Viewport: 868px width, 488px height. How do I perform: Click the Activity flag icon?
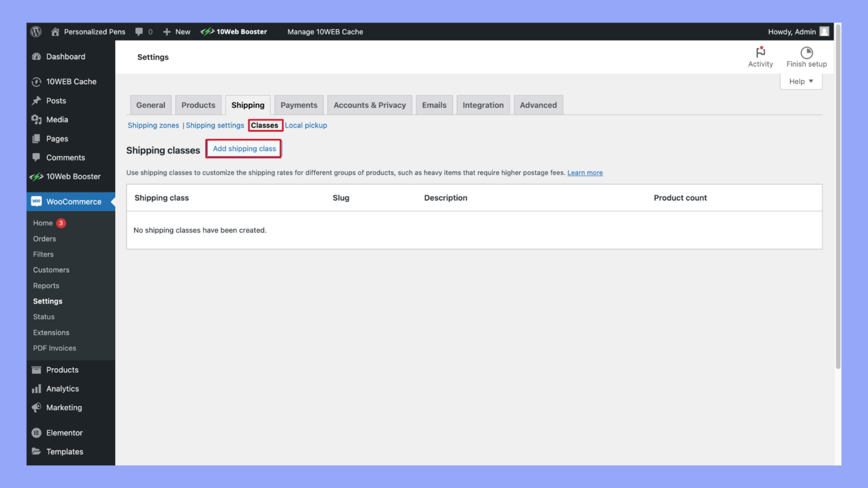(x=760, y=53)
